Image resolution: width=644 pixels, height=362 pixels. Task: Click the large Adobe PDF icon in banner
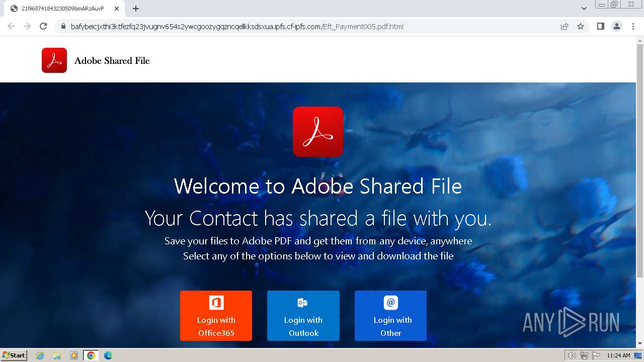[318, 132]
